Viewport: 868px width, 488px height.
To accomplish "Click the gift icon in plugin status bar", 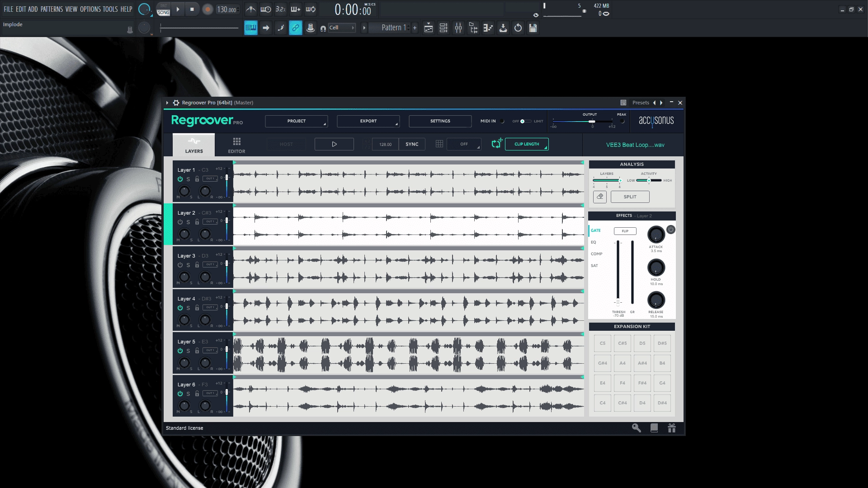I will click(672, 428).
